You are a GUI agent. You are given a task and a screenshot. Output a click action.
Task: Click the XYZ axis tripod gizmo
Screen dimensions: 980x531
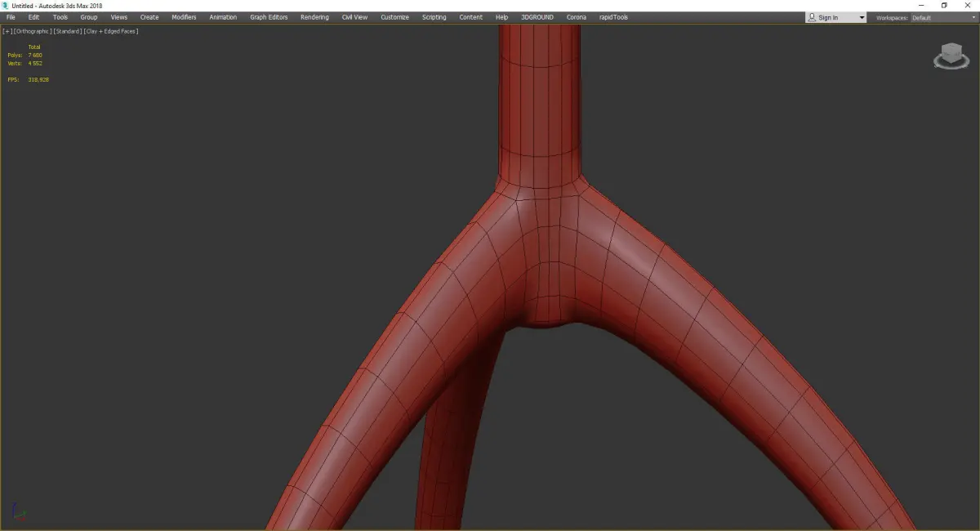click(20, 513)
